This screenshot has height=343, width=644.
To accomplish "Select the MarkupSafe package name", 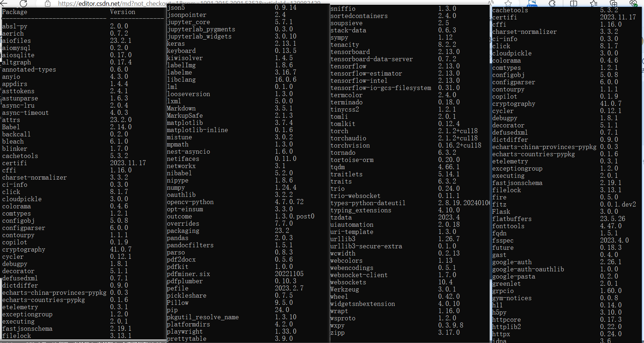I will 185,116.
